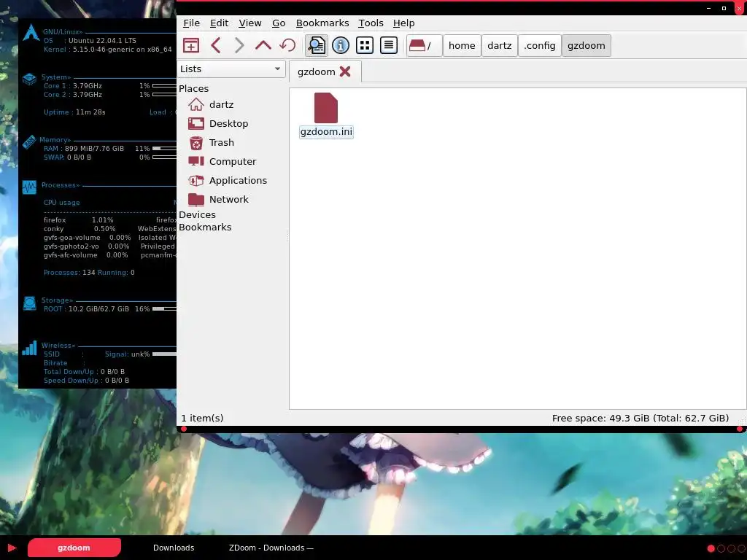Viewport: 747px width, 560px height.
Task: Jump to root filesystem path button
Action: pyautogui.click(x=424, y=45)
